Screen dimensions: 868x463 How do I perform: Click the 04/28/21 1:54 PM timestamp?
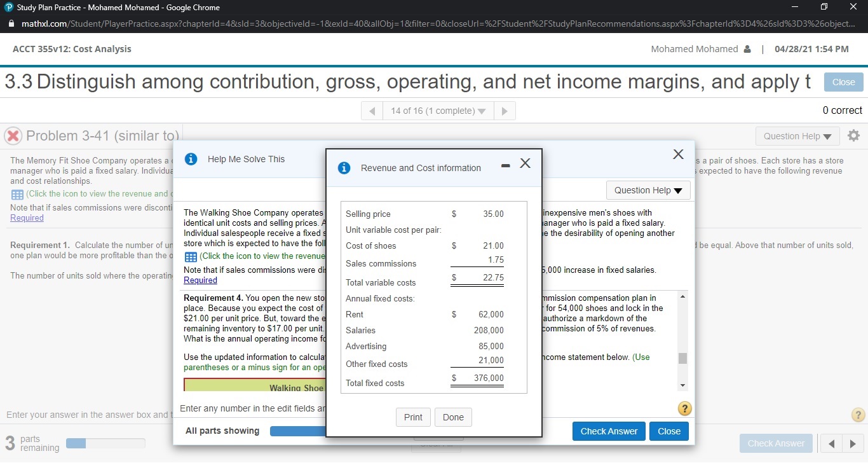(x=811, y=49)
